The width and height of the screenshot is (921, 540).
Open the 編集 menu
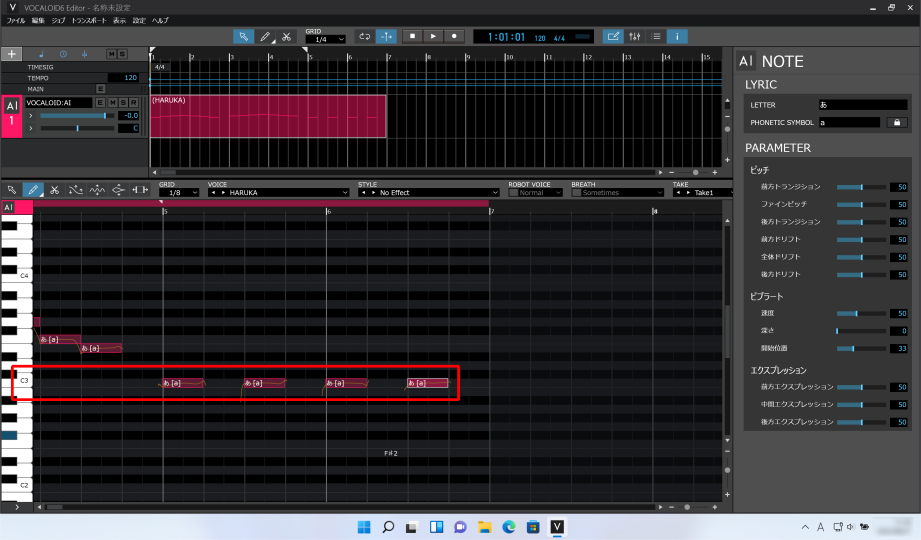[x=38, y=21]
